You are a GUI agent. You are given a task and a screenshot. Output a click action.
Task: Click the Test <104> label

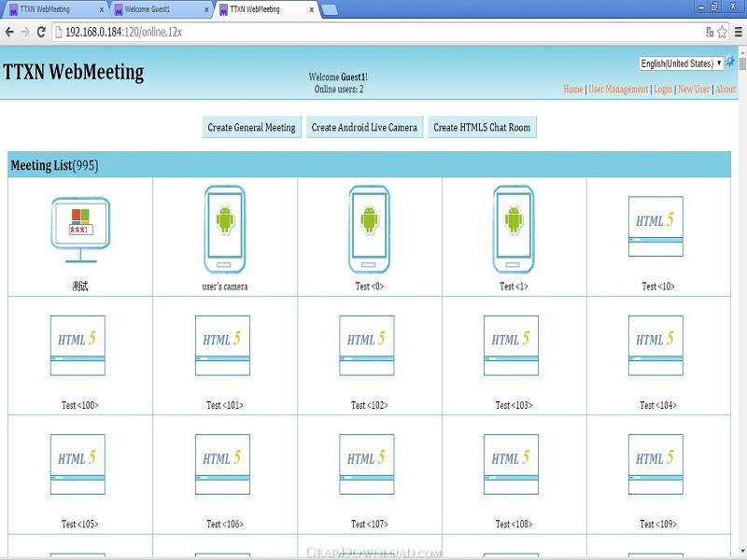[x=658, y=405]
